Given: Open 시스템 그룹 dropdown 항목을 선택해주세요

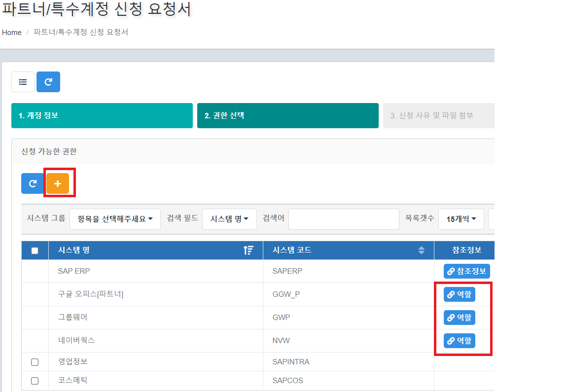Looking at the screenshot, I should [x=115, y=219].
